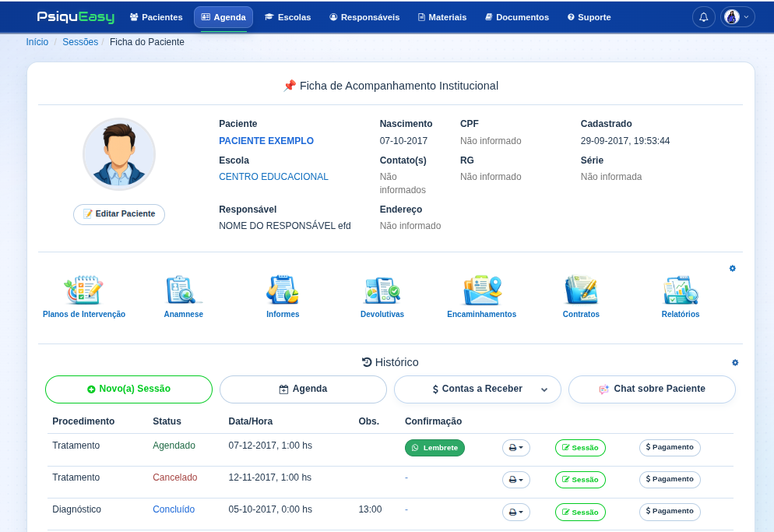
Task: Click the notifications bell icon
Action: pyautogui.click(x=703, y=17)
